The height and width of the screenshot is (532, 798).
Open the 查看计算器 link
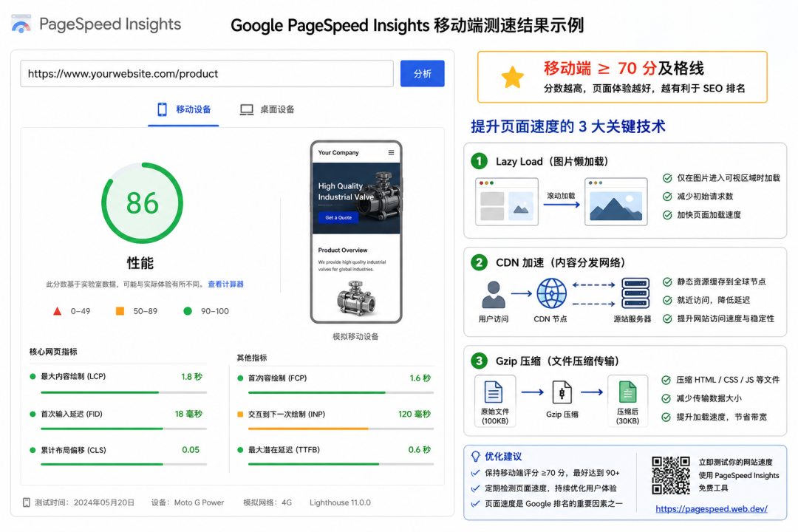click(x=225, y=284)
